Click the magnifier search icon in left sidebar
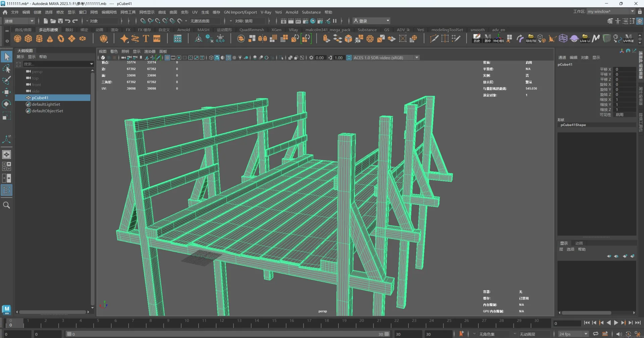The image size is (644, 338). [x=6, y=205]
